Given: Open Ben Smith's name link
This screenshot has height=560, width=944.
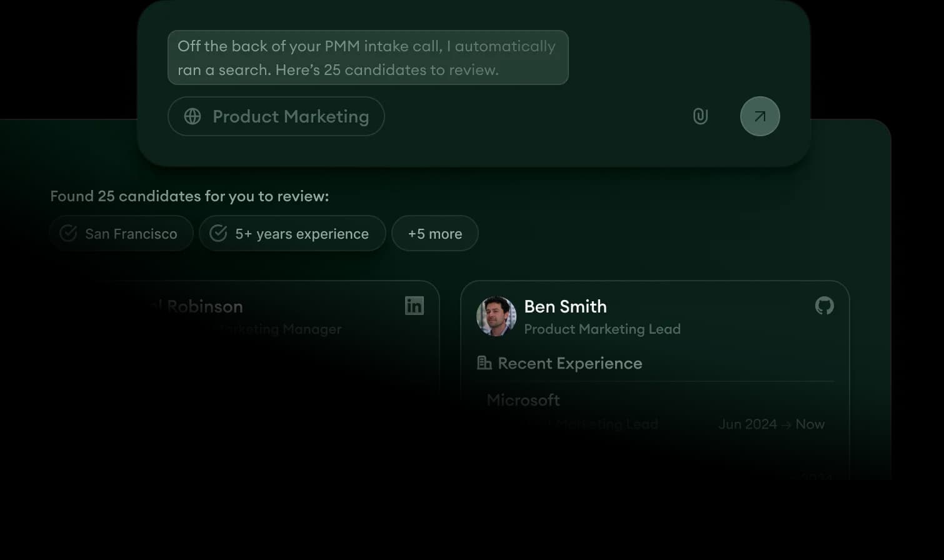Looking at the screenshot, I should [565, 306].
